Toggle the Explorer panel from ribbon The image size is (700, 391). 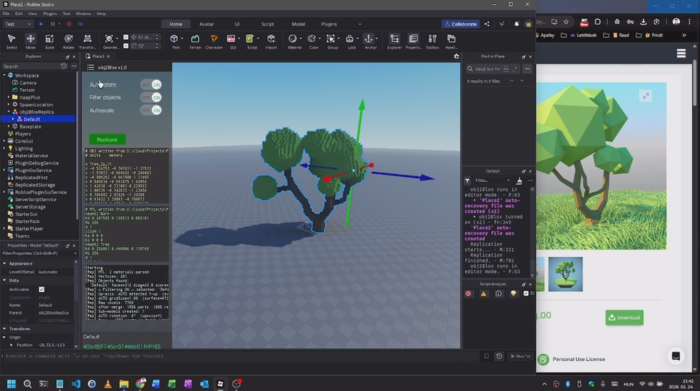(394, 41)
